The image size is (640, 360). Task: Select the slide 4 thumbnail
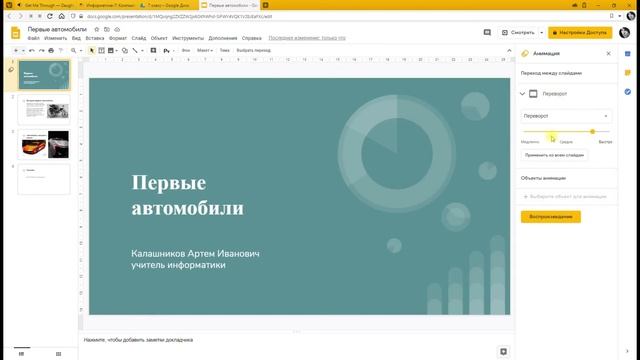coord(44,179)
